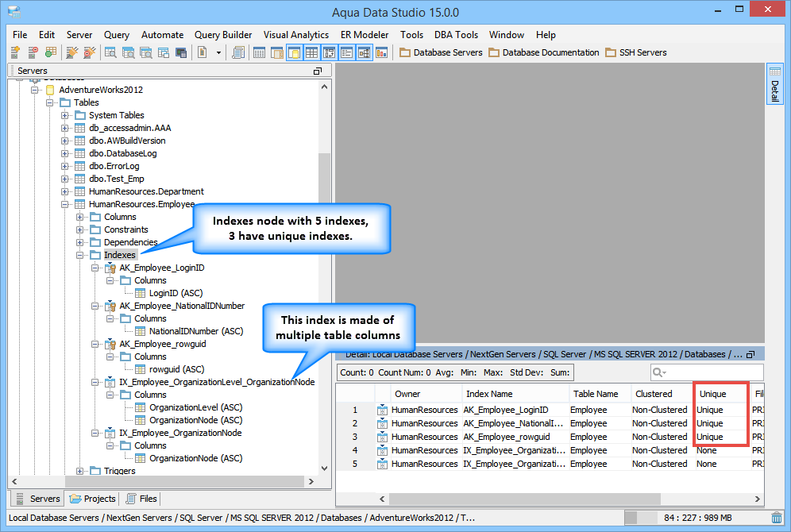Open the Automate menu
Viewport: 791px width, 532px height.
pyautogui.click(x=163, y=35)
